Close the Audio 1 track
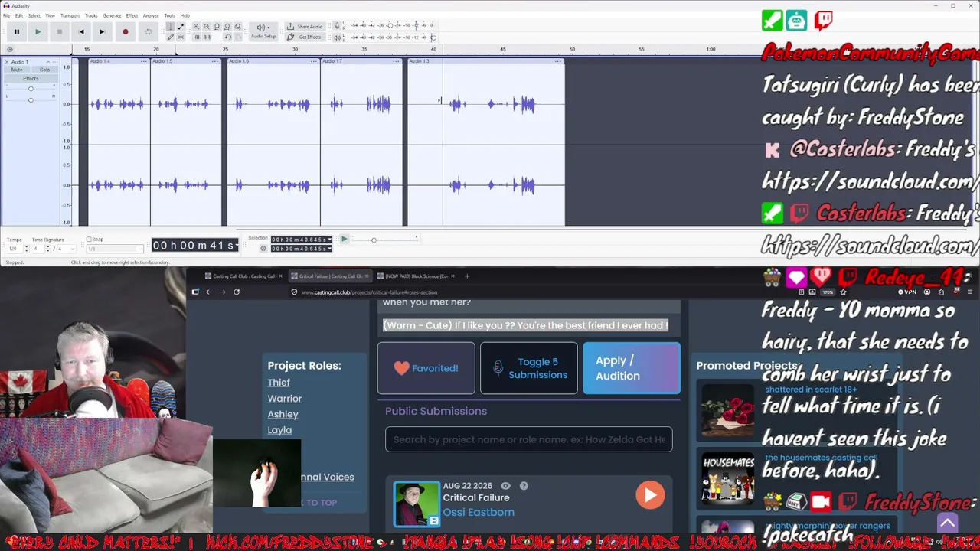The width and height of the screenshot is (980, 551). (7, 61)
